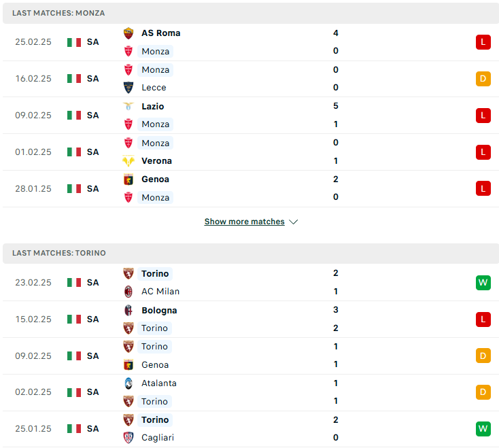Click the Lecce club crest
The height and width of the screenshot is (448, 499).
click(128, 88)
